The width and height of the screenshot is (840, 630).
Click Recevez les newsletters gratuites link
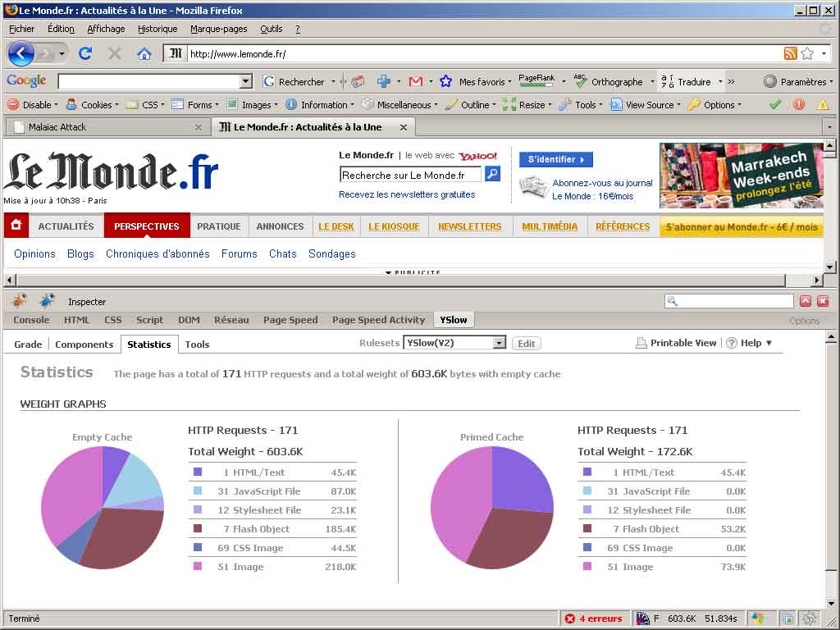[x=407, y=194]
